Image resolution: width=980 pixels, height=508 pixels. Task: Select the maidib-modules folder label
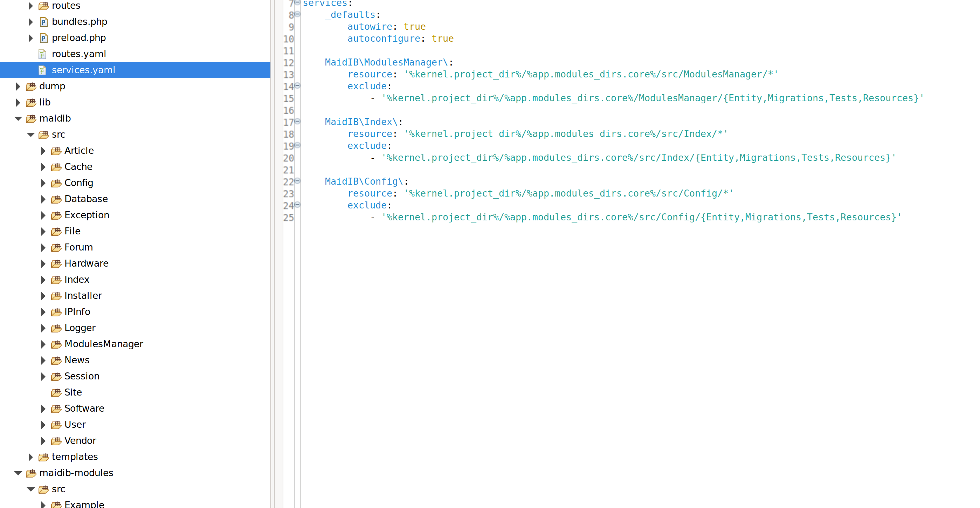[76, 473]
